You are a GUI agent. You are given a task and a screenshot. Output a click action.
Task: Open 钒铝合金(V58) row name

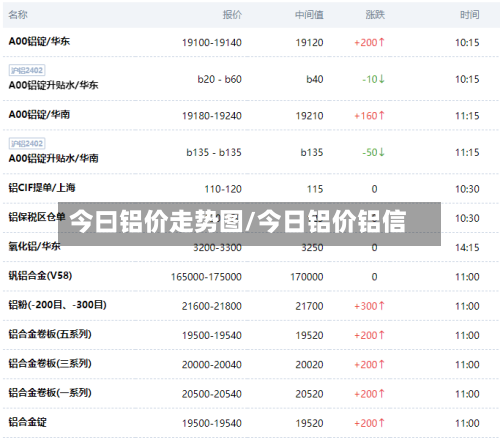(40, 276)
